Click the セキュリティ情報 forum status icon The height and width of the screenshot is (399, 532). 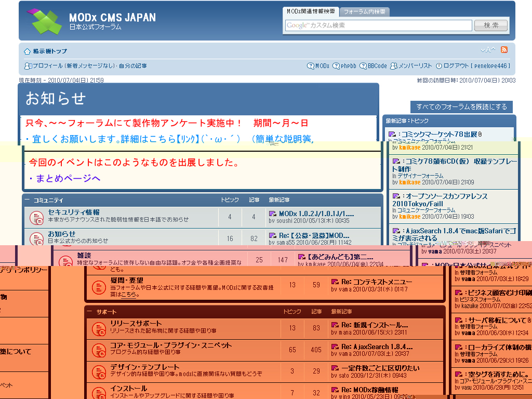[x=36, y=217]
